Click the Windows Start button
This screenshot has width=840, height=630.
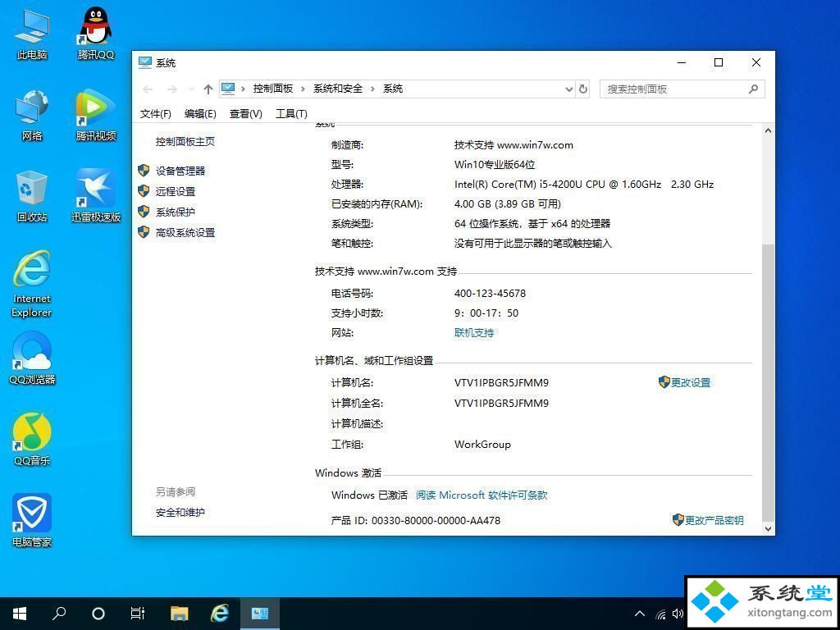(x=20, y=614)
